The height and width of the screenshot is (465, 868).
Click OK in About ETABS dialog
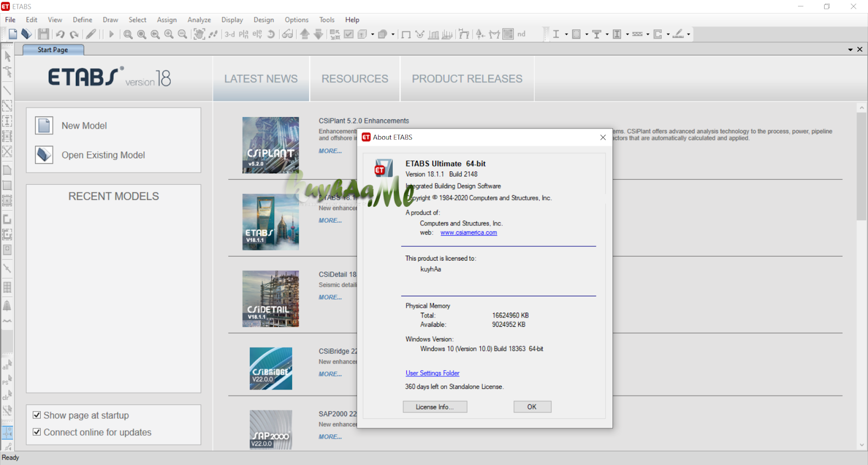pyautogui.click(x=532, y=407)
